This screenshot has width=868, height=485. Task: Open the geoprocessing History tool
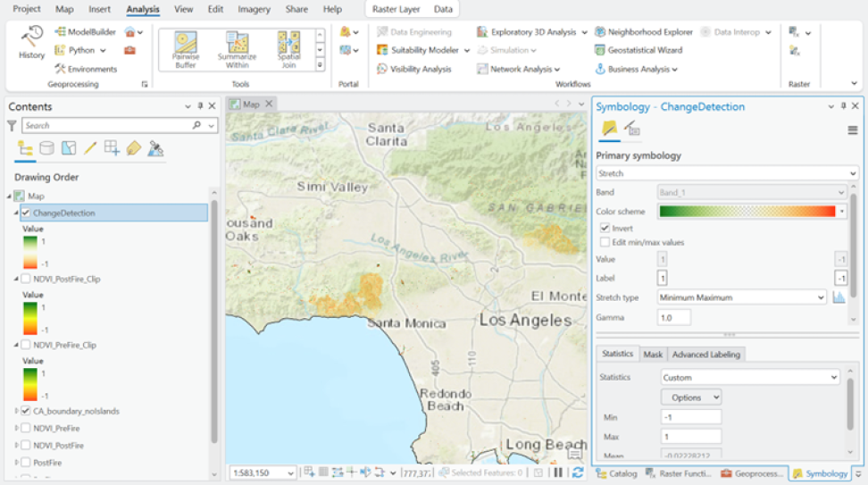pos(31,42)
